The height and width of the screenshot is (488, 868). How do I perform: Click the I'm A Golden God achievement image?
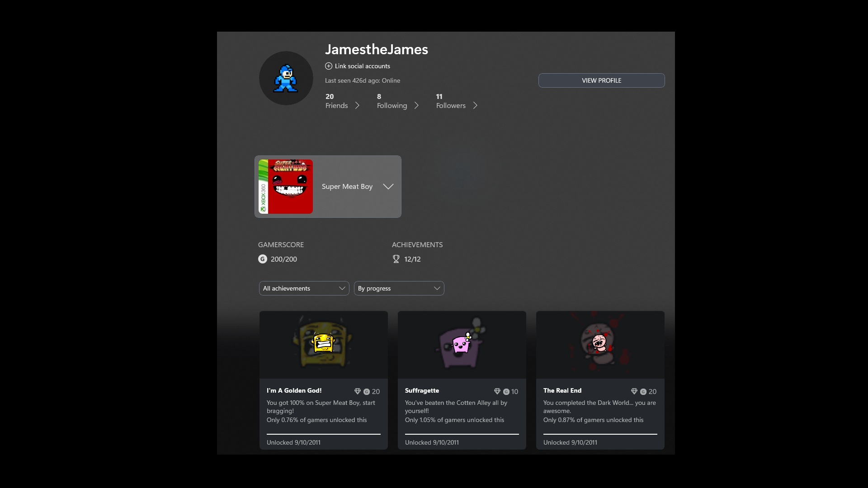[323, 344]
